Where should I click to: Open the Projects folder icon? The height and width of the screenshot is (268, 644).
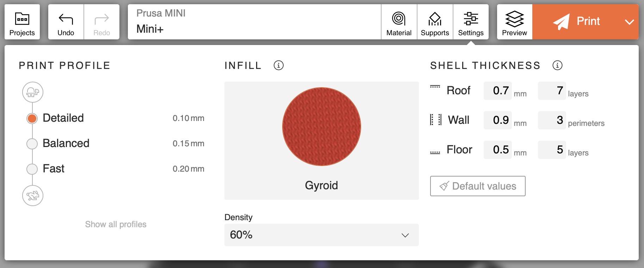coord(22,19)
